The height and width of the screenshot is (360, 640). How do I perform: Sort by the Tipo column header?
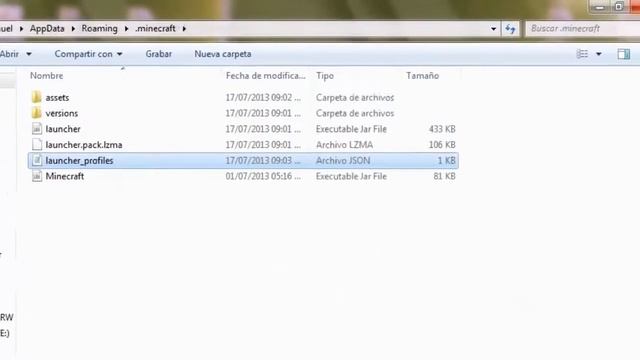pyautogui.click(x=325, y=76)
